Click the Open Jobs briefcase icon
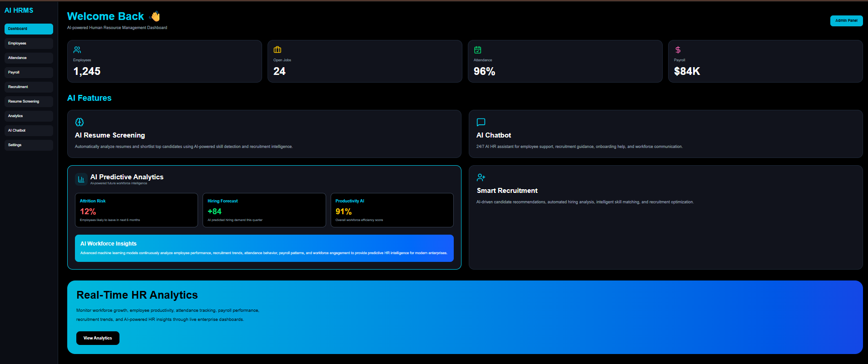This screenshot has width=868, height=364. click(x=278, y=50)
